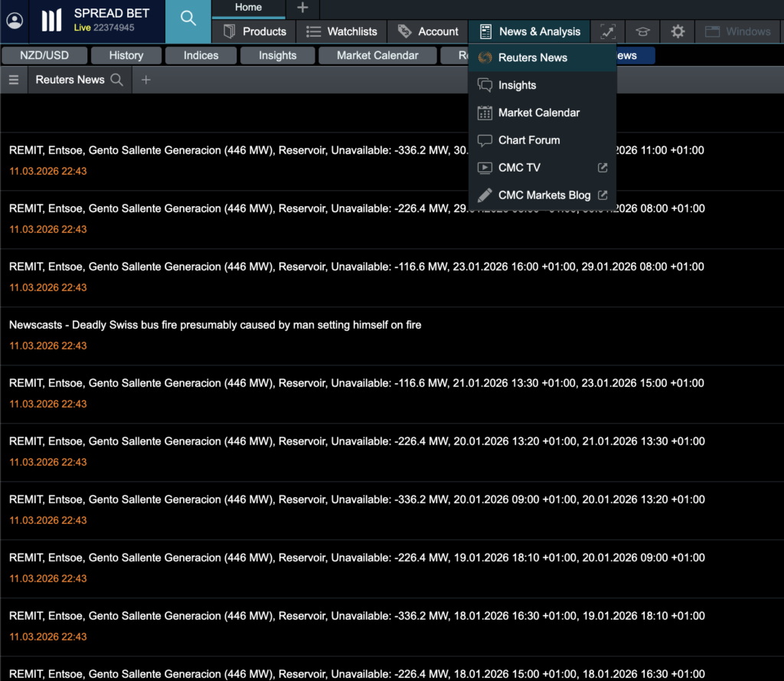Image resolution: width=784 pixels, height=681 pixels.
Task: Click the CMC TV play icon in the menu
Action: click(485, 167)
